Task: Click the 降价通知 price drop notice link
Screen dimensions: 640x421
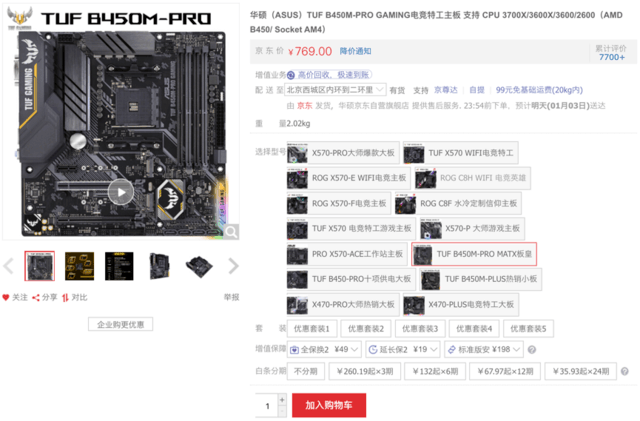Action: [x=356, y=51]
